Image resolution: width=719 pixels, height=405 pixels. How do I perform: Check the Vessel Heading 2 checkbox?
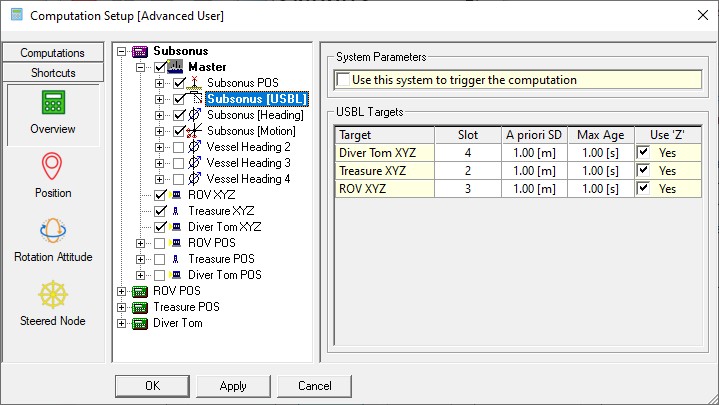tap(179, 147)
